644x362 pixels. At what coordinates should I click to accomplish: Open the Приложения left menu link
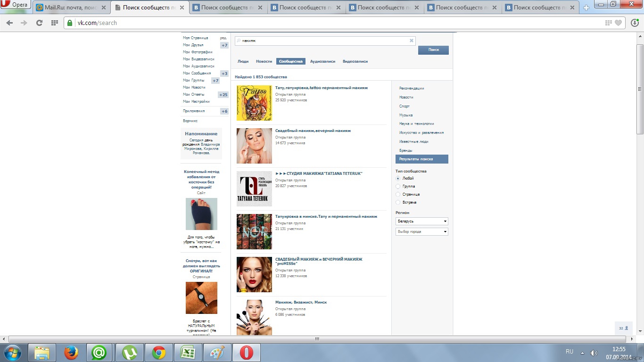point(194,111)
